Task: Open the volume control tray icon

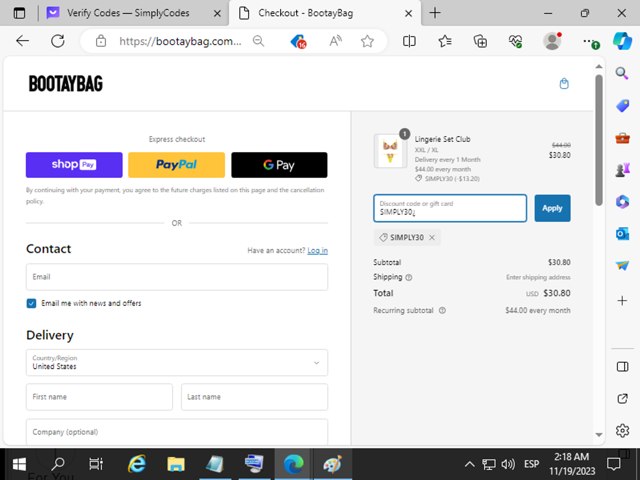Action: click(x=508, y=464)
